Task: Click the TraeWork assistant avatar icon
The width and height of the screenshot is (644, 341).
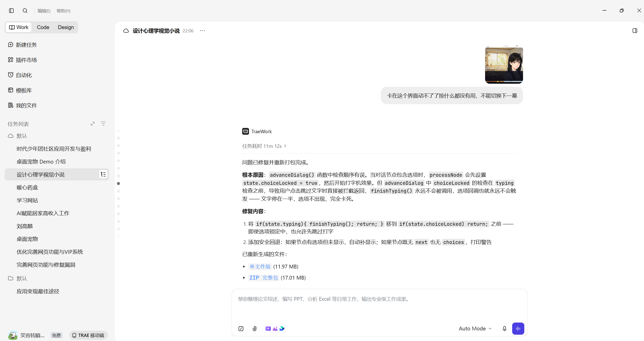Action: pos(245,131)
